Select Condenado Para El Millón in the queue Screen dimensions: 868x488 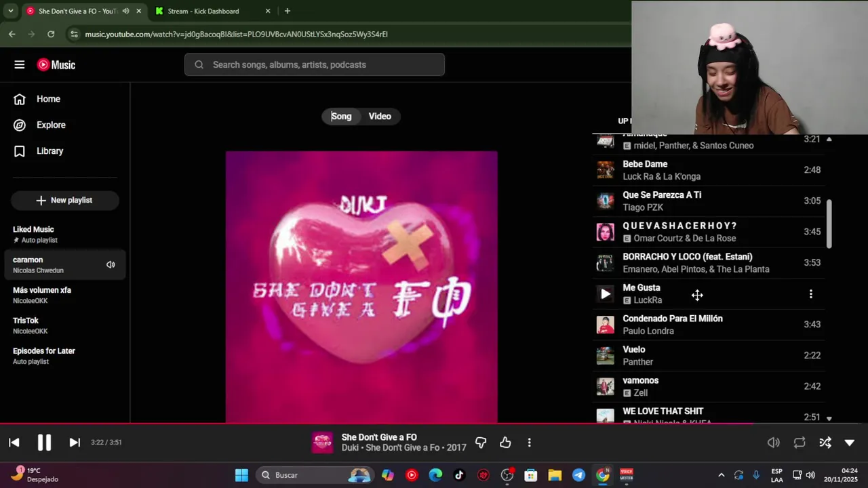pos(709,325)
